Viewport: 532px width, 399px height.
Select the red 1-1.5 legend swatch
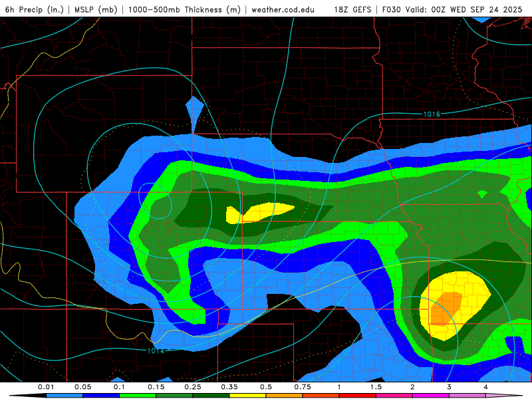(x=358, y=396)
